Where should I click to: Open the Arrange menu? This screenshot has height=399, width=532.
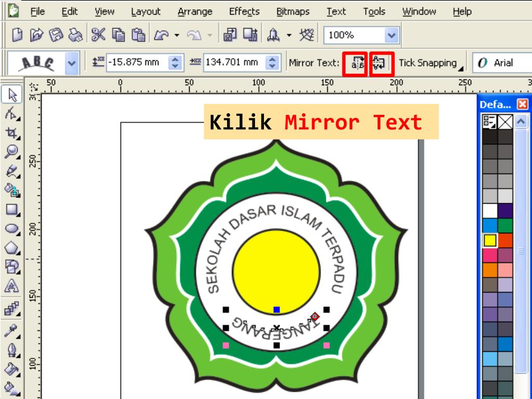click(195, 11)
